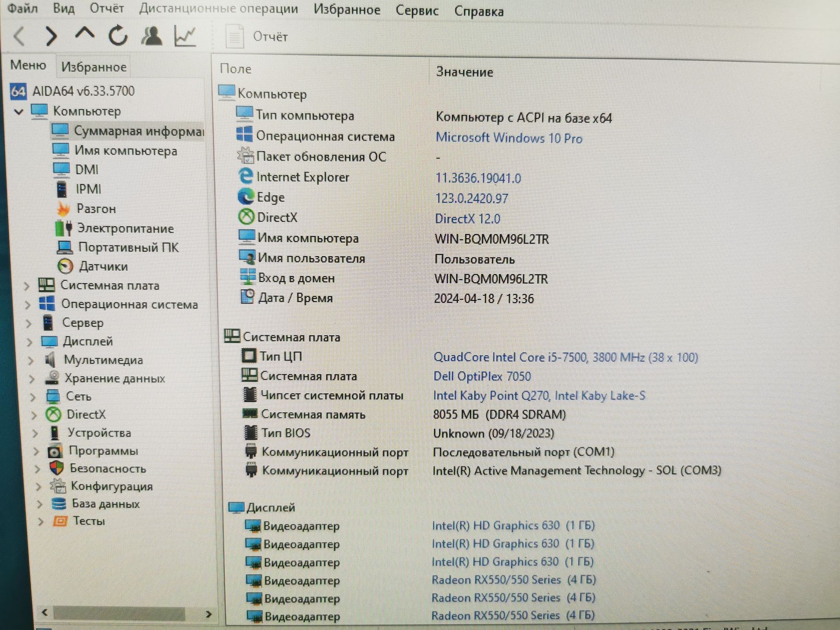
Task: Open the Сервис menu
Action: click(x=417, y=11)
